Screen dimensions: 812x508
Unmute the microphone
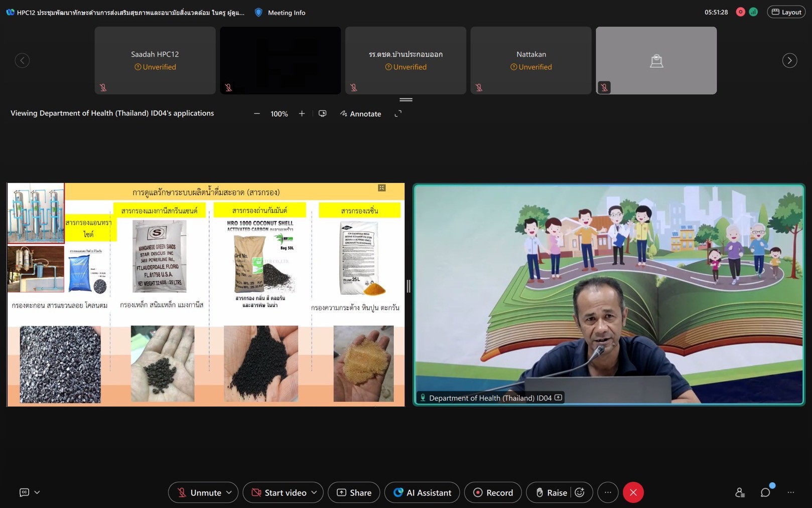pos(199,492)
